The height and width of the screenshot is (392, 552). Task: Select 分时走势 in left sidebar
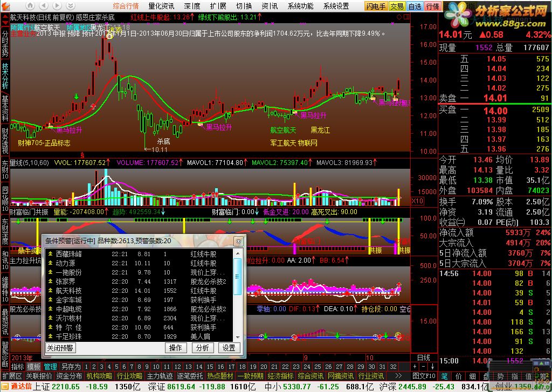click(5, 44)
